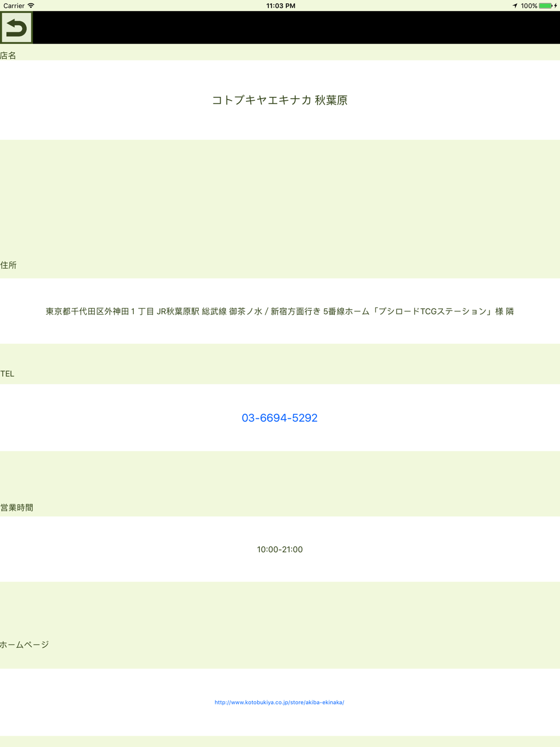Tap the TEL section label

point(7,373)
